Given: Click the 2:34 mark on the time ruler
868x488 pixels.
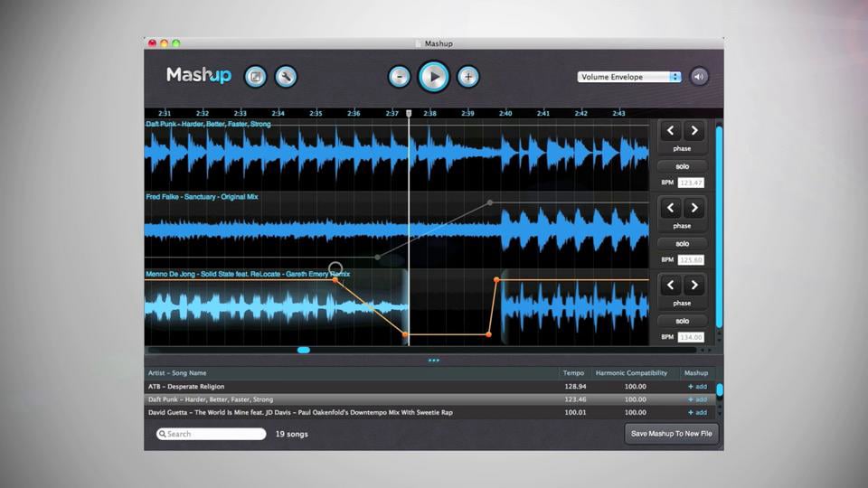Looking at the screenshot, I should (x=278, y=113).
